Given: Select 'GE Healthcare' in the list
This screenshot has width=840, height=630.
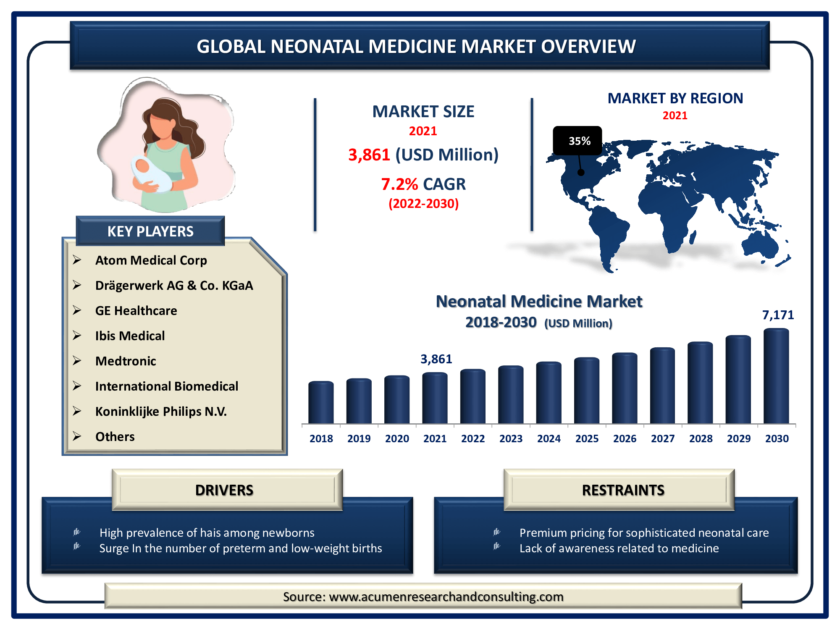Looking at the screenshot, I should coord(136,311).
